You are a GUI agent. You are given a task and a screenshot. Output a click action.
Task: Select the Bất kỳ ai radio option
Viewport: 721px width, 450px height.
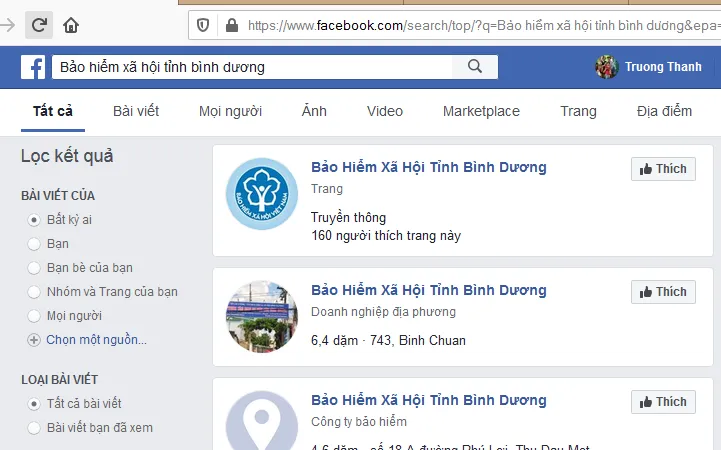coord(34,220)
